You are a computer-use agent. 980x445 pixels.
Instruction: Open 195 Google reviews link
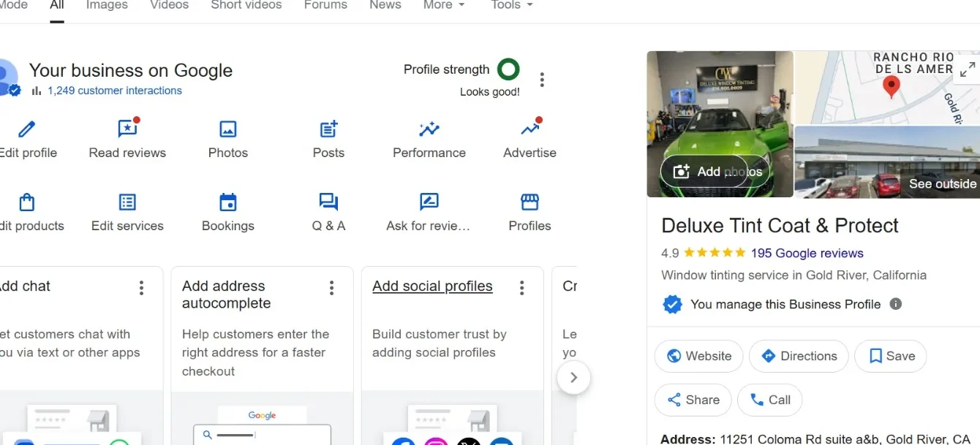(x=807, y=254)
